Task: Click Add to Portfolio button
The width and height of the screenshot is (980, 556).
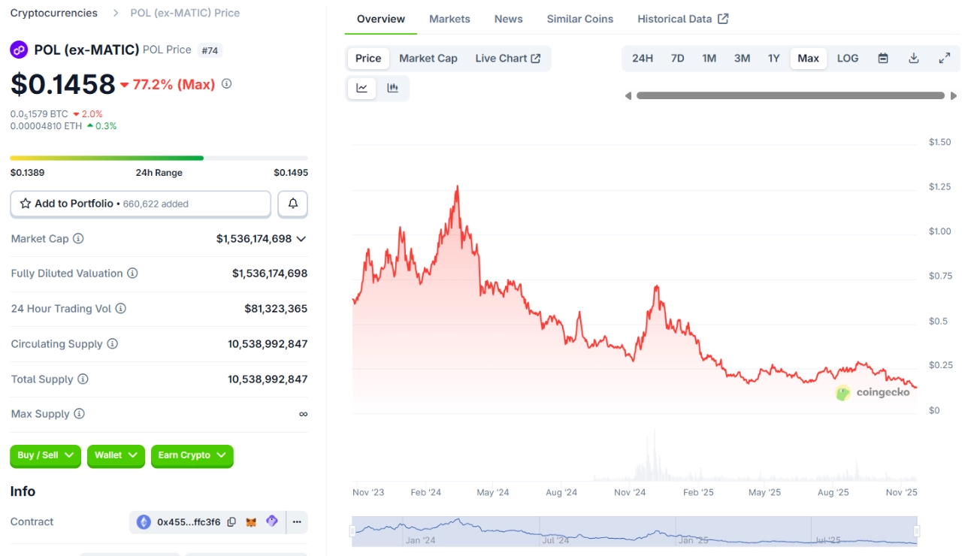Action: (141, 204)
